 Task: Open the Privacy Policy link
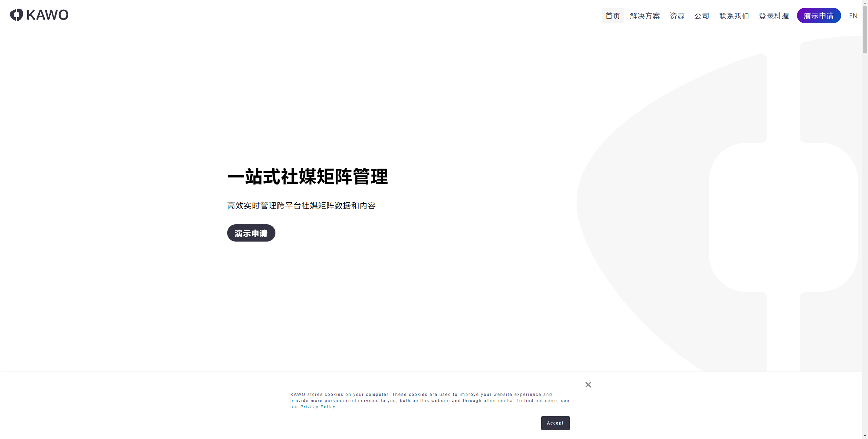(x=317, y=407)
